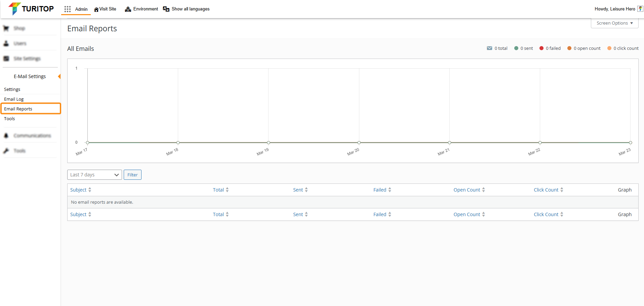Click the Show all languages translate icon

pos(166,9)
